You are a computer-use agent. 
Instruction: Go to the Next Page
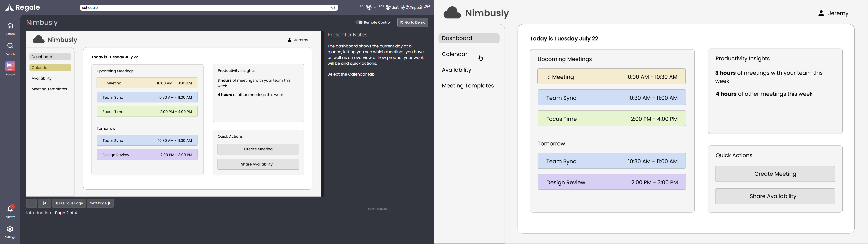pos(100,203)
